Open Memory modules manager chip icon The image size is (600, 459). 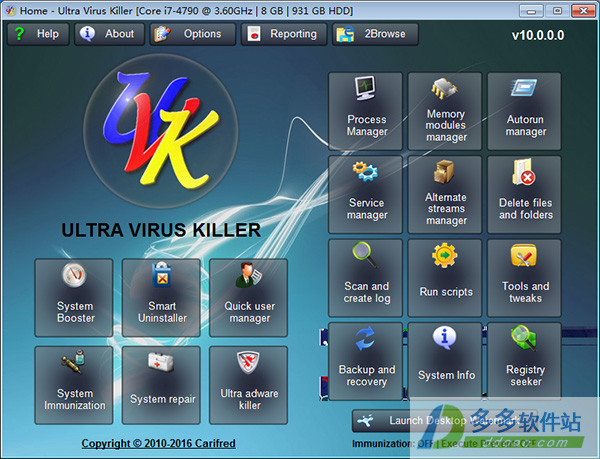click(444, 88)
